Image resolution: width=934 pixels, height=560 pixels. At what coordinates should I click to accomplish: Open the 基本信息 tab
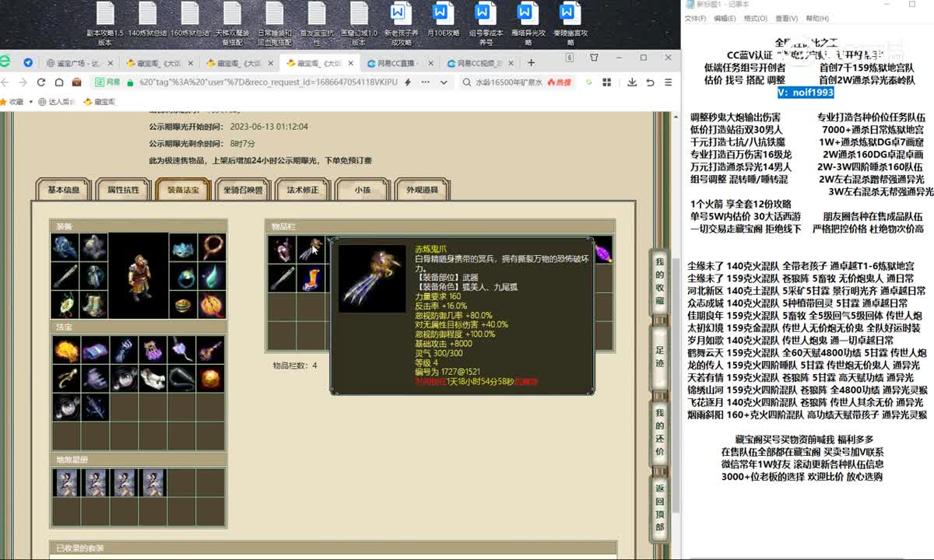tap(64, 189)
